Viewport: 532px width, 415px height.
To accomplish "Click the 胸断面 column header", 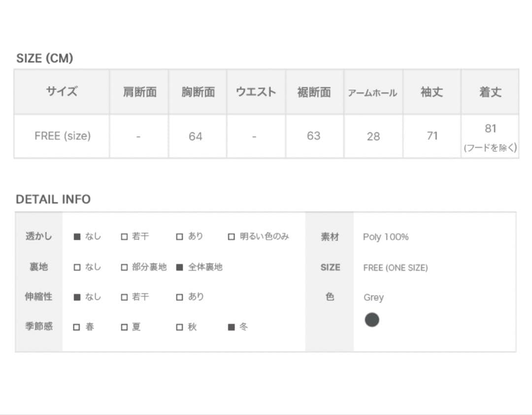I will 198,92.
